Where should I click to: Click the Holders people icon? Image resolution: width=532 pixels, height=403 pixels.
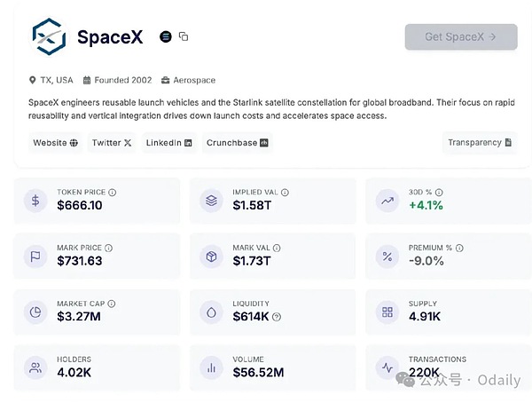click(35, 367)
